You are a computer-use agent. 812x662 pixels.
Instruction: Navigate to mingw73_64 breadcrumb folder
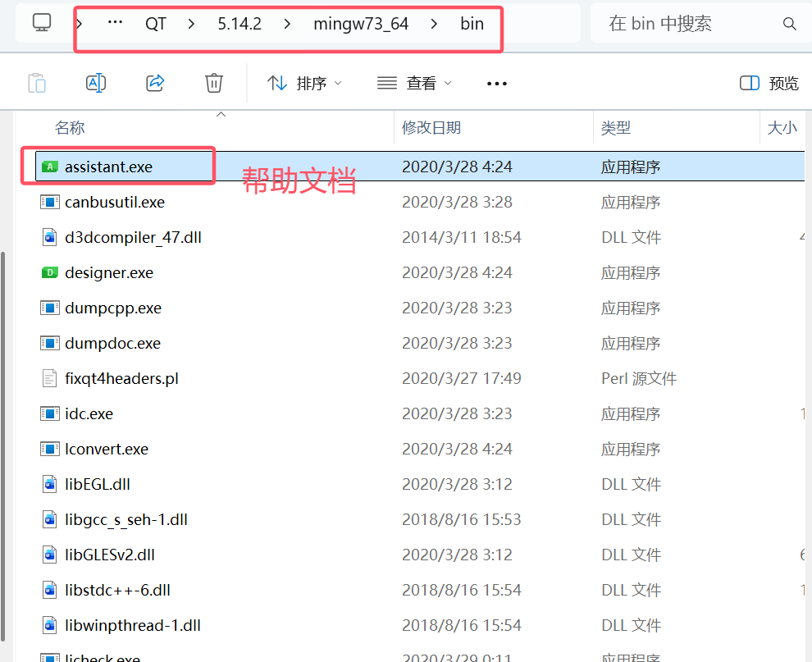tap(361, 24)
